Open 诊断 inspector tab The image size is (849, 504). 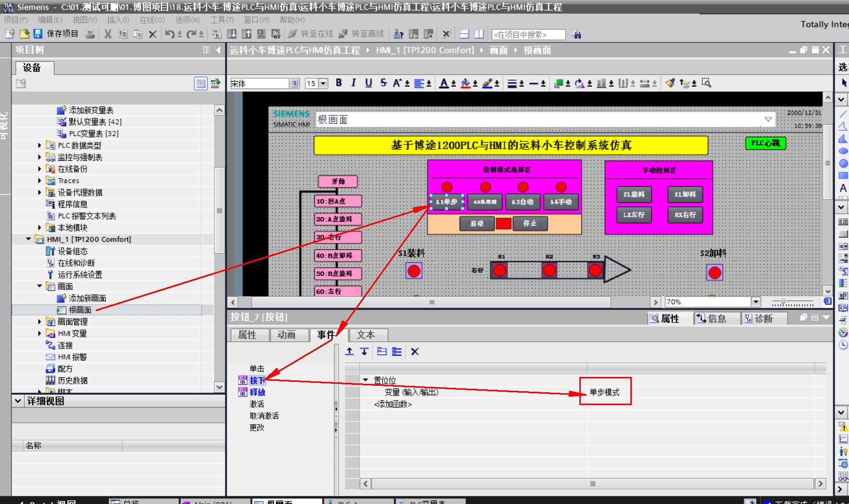coord(763,319)
